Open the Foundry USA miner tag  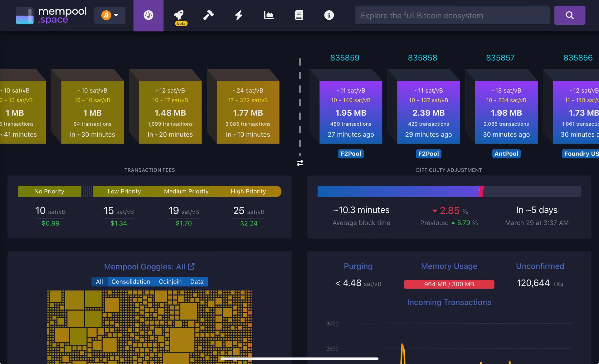click(581, 154)
